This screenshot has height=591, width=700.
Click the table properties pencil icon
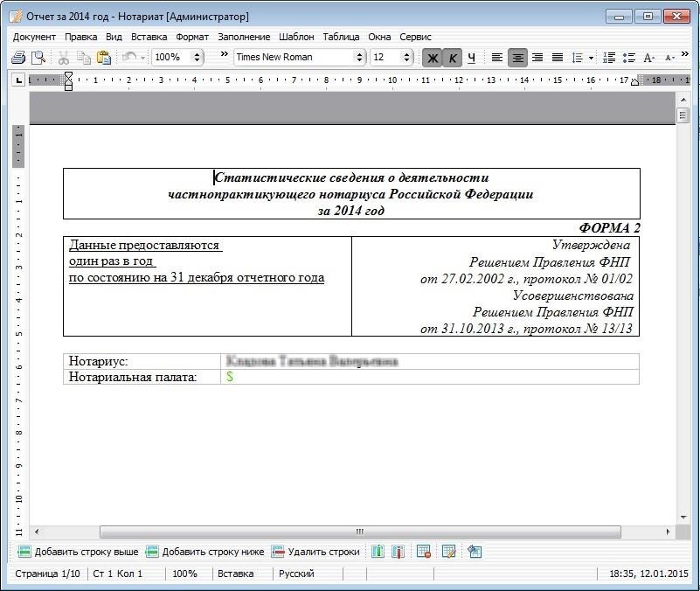point(448,552)
